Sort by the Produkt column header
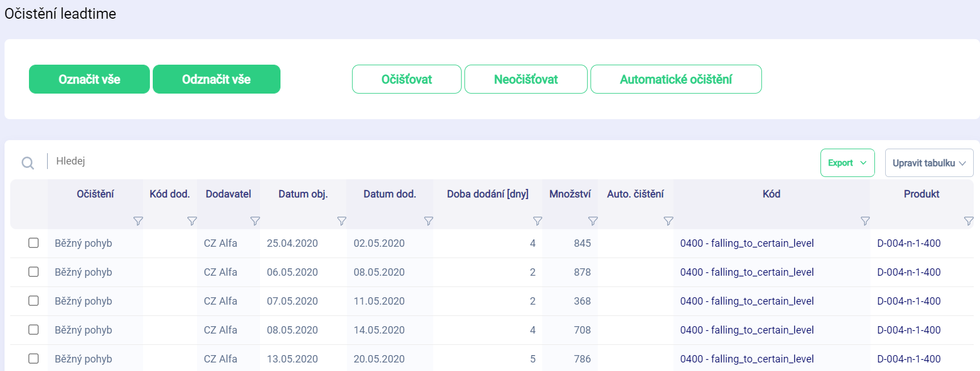The width and height of the screenshot is (980, 371). coord(921,194)
